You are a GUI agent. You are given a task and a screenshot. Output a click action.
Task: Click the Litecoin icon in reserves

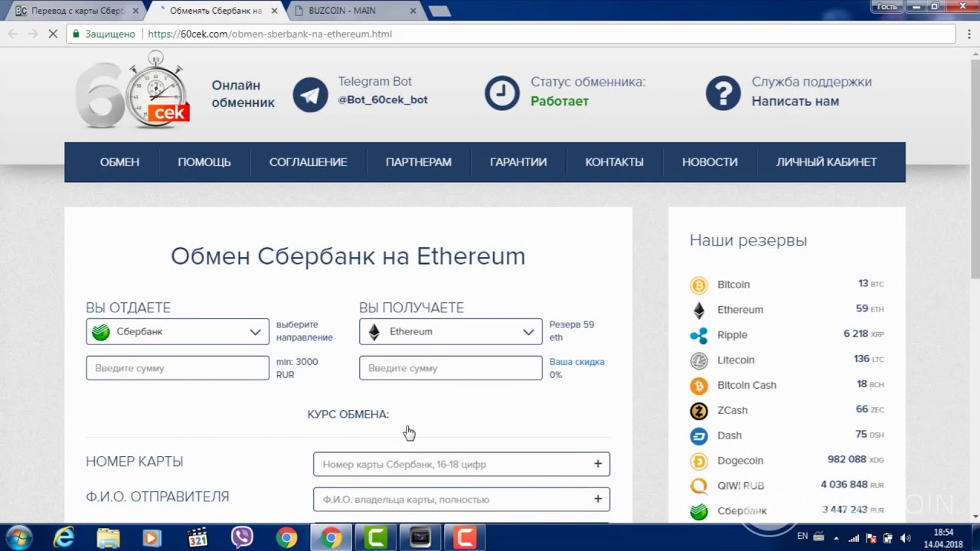pyautogui.click(x=699, y=360)
